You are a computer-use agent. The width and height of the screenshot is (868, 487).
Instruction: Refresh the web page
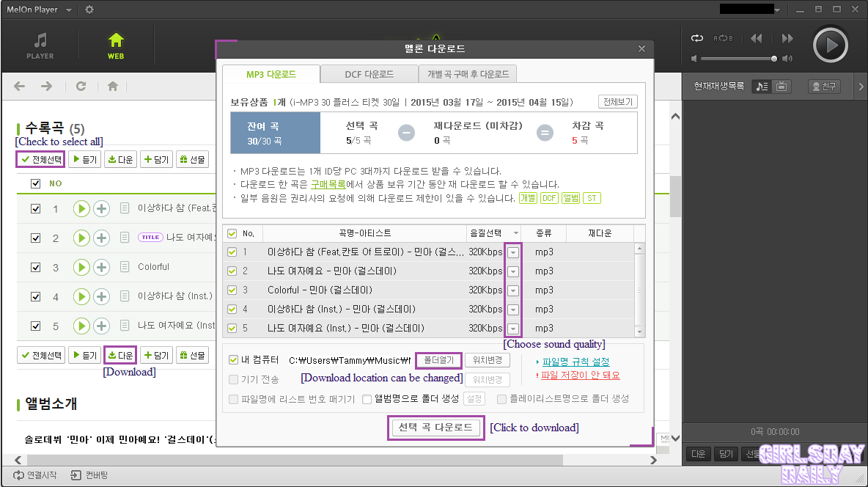[x=81, y=86]
